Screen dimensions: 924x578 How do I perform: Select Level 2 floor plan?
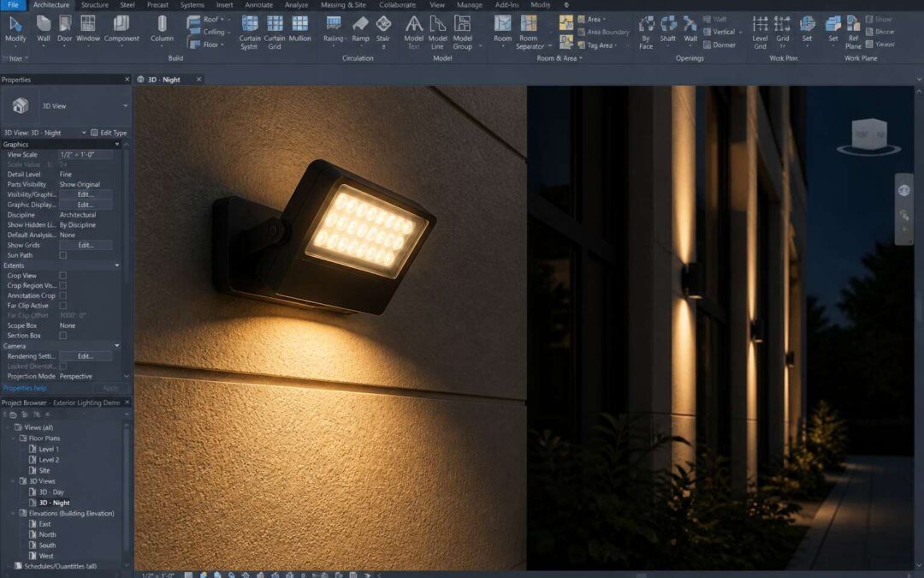coord(49,460)
